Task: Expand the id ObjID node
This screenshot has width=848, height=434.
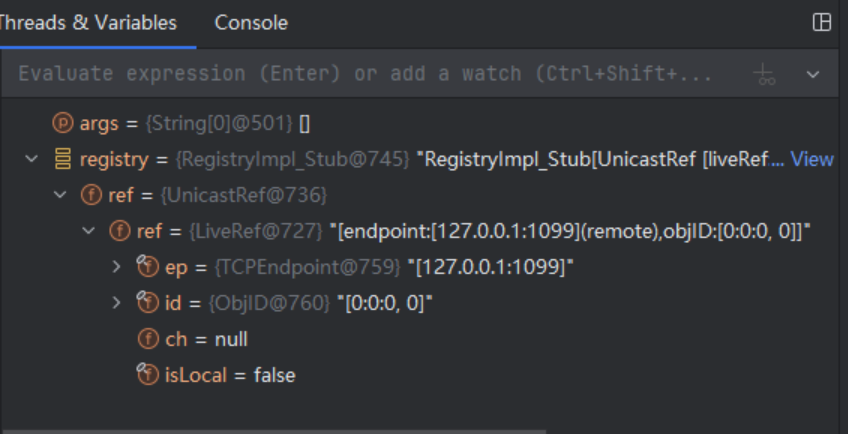Action: (118, 303)
